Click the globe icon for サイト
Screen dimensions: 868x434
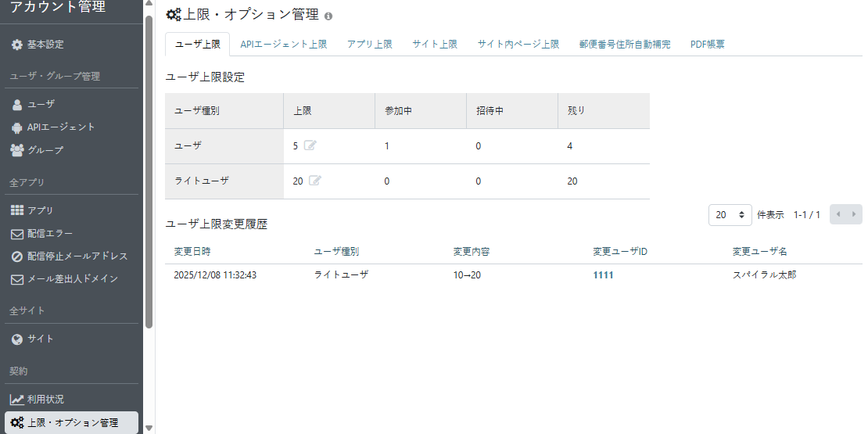(17, 339)
